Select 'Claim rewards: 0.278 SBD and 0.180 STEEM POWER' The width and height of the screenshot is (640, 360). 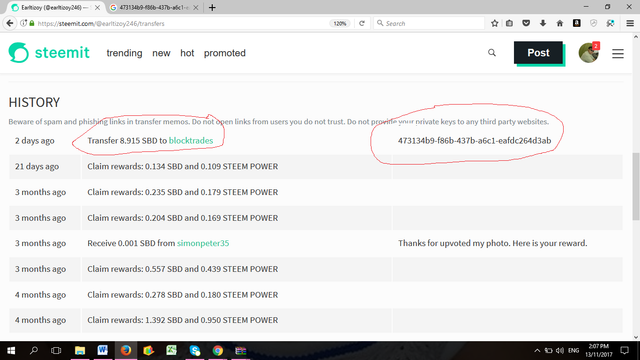[x=182, y=294]
